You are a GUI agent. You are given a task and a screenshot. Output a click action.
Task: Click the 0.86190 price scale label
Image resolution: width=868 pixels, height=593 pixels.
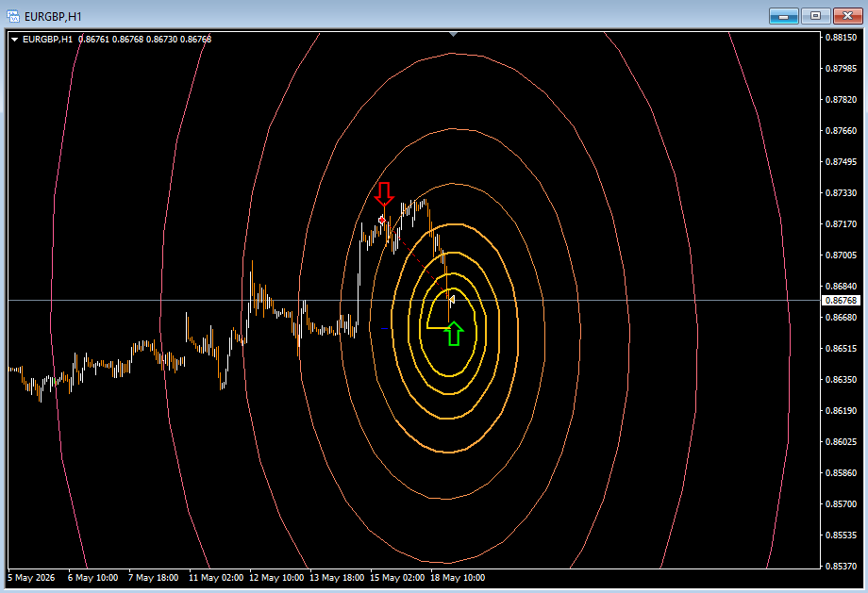pyautogui.click(x=841, y=411)
